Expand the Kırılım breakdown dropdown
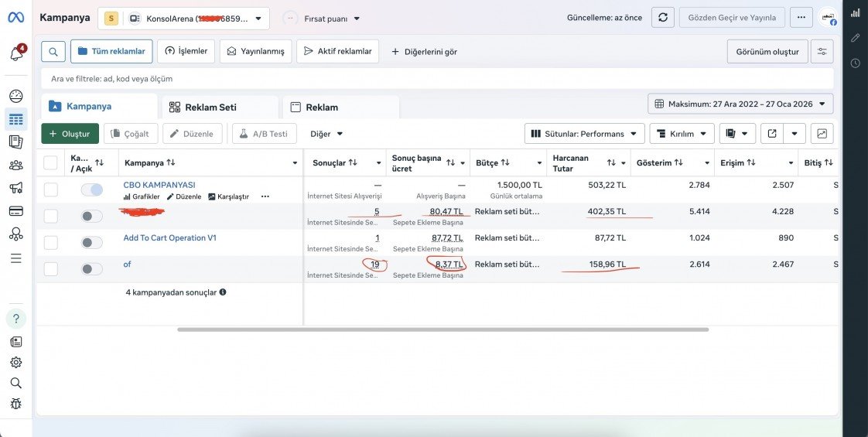 click(x=682, y=134)
